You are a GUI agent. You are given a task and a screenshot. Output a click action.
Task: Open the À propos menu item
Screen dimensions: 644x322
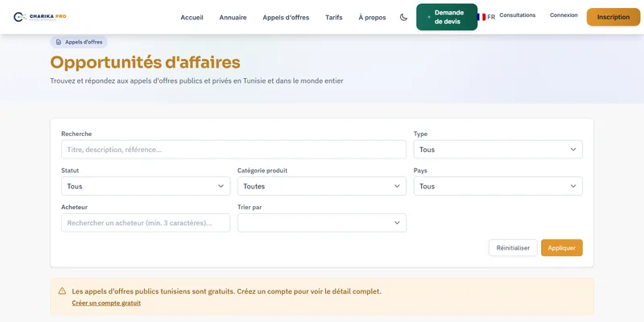[x=372, y=18]
